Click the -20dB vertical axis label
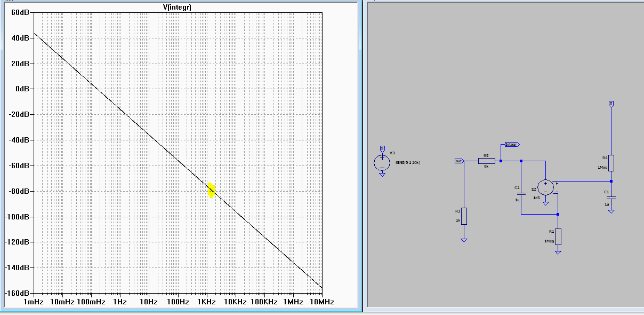This screenshot has height=315, width=644. click(19, 114)
